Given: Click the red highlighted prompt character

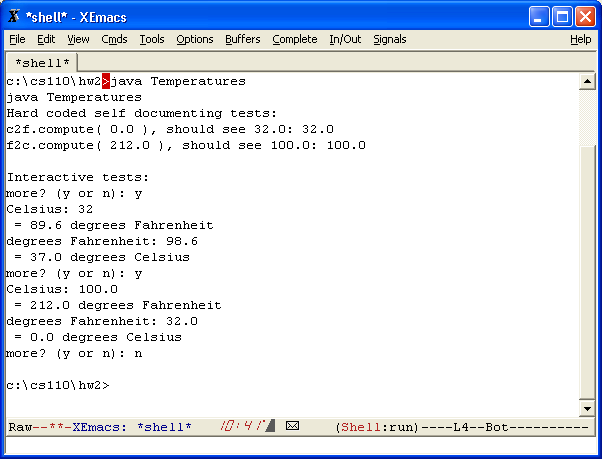Looking at the screenshot, I should coord(106,81).
